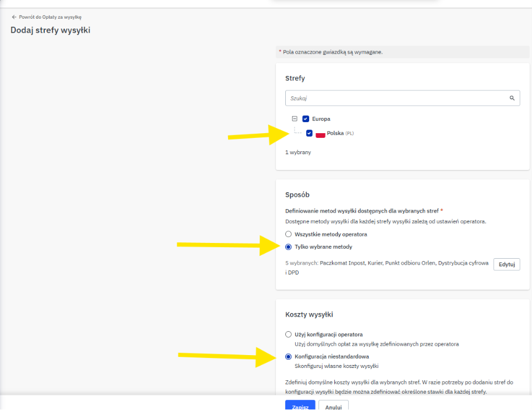The image size is (532, 410).
Task: Select Tylko wybrane metody radio button
Action: pos(288,246)
